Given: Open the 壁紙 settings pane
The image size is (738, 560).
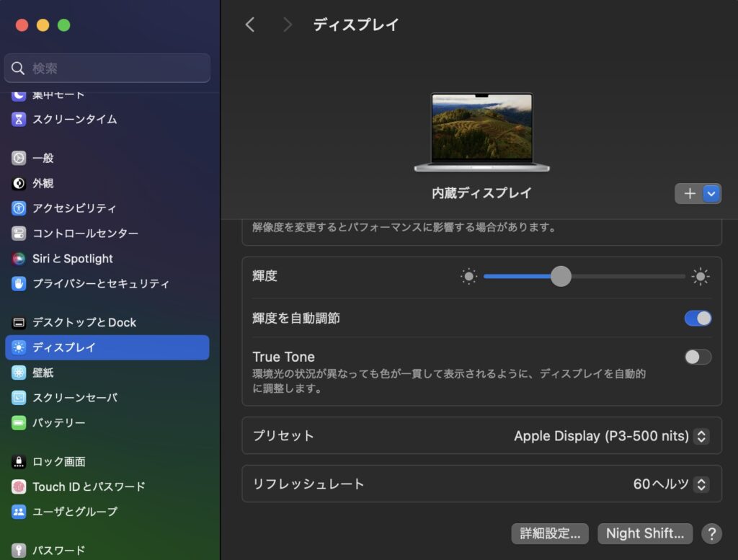Looking at the screenshot, I should [x=43, y=373].
